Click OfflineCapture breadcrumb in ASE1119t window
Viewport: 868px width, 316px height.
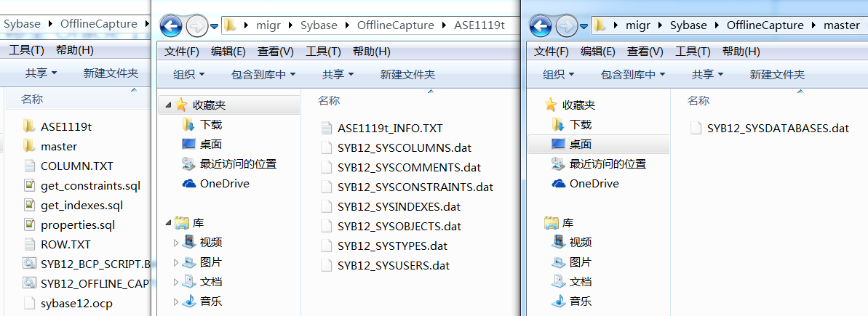click(x=395, y=25)
